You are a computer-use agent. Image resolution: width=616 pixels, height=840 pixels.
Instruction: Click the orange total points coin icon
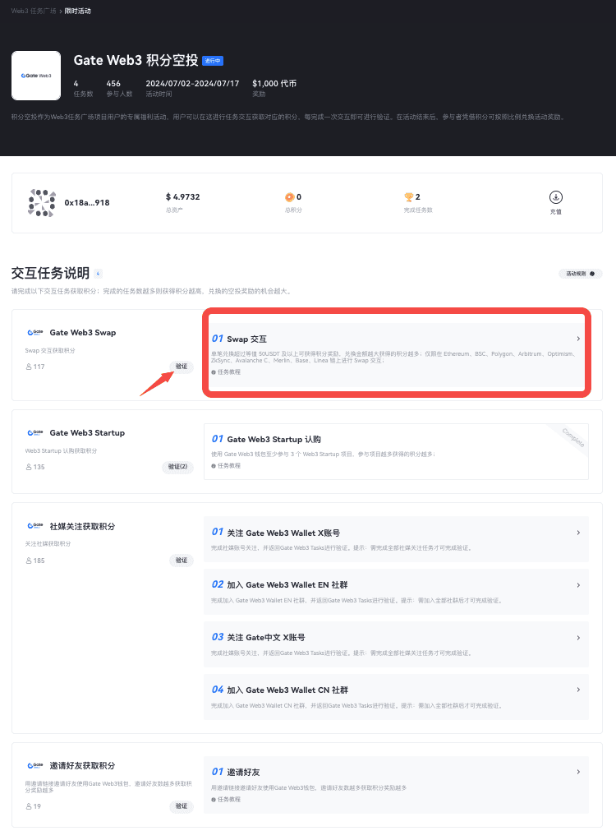coord(289,197)
